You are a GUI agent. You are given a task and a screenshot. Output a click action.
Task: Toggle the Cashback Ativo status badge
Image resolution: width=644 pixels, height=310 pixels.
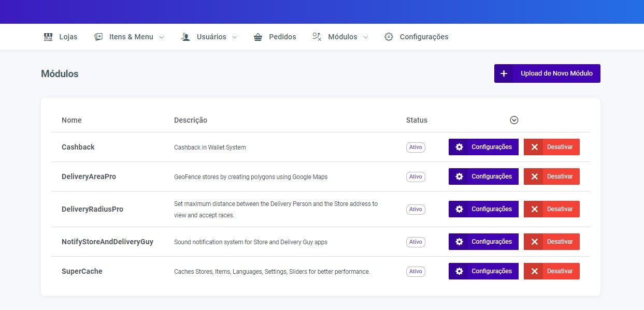point(416,147)
